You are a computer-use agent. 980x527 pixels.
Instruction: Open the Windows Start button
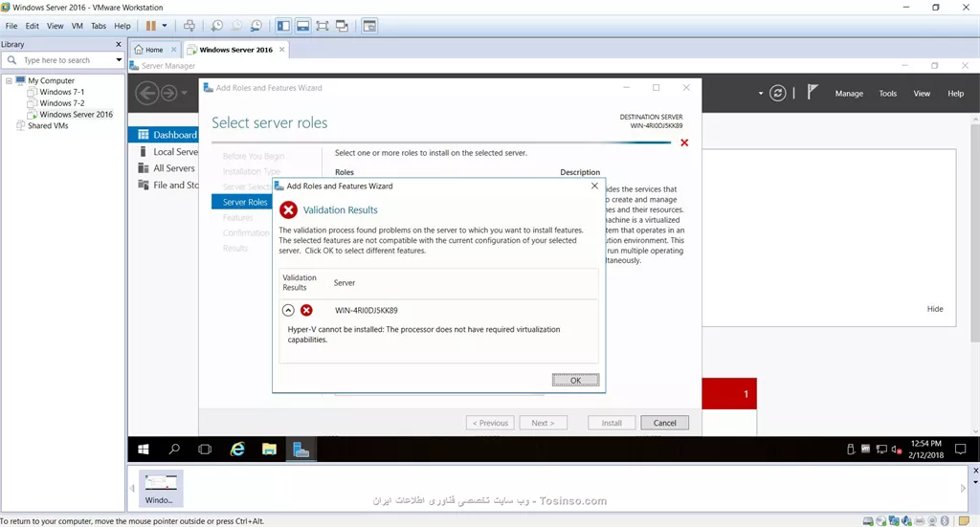[x=144, y=449]
